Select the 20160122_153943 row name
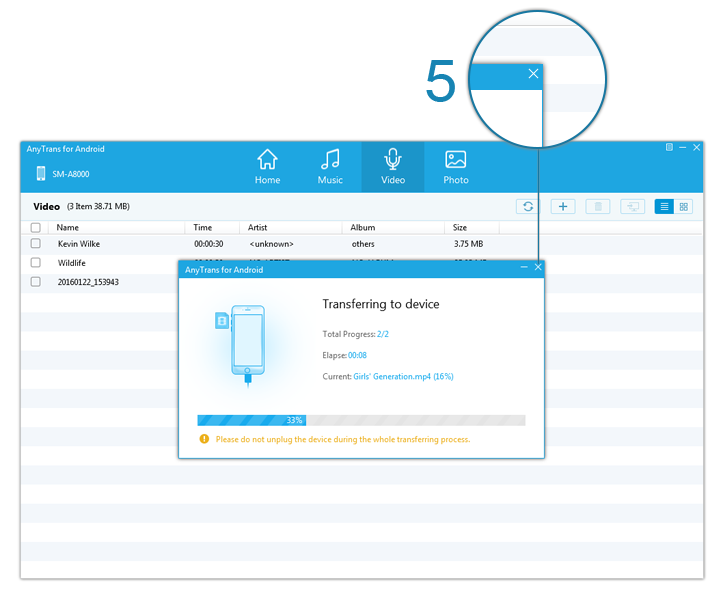The image size is (724, 590). pos(88,282)
